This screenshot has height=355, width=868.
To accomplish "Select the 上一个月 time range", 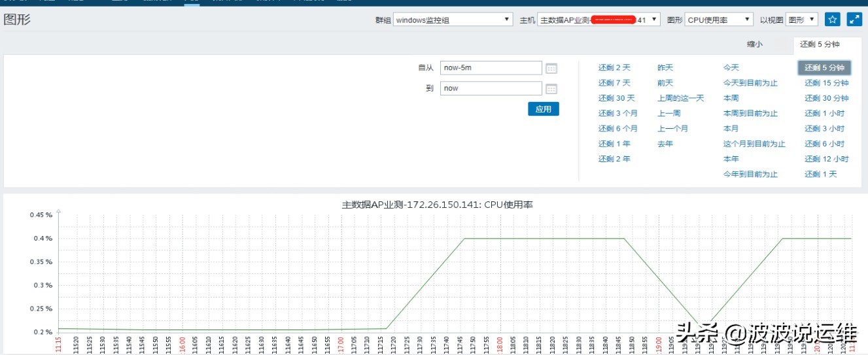I will click(673, 128).
